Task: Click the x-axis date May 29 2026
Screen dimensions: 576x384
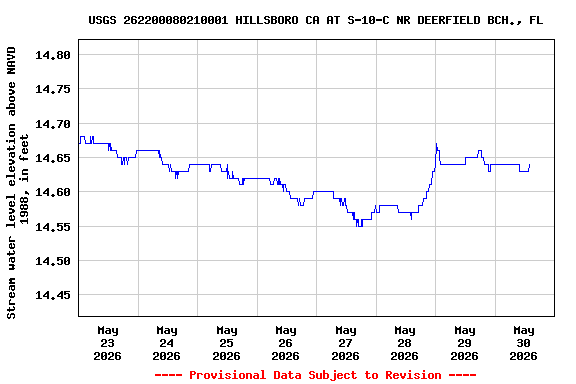Action: click(464, 343)
